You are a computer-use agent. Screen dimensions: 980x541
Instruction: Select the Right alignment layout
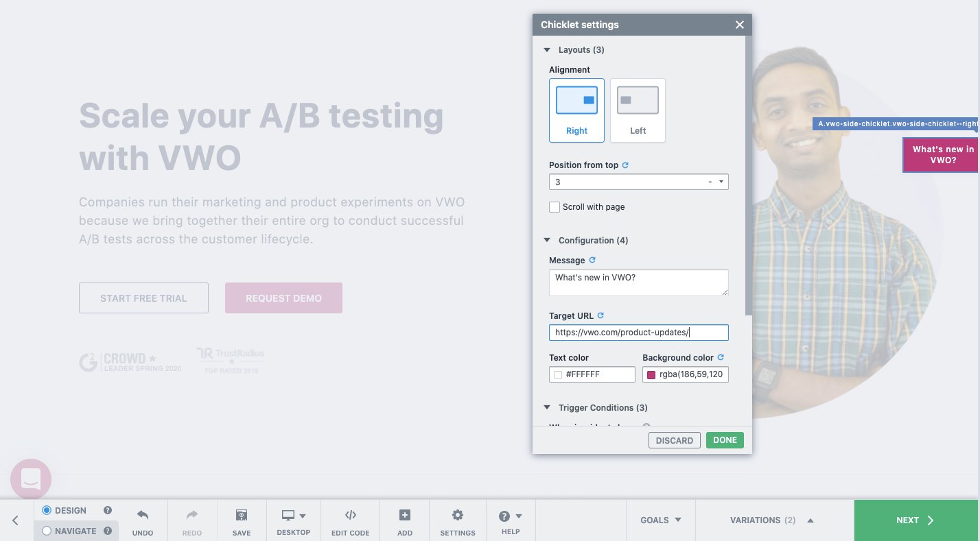[x=576, y=110]
